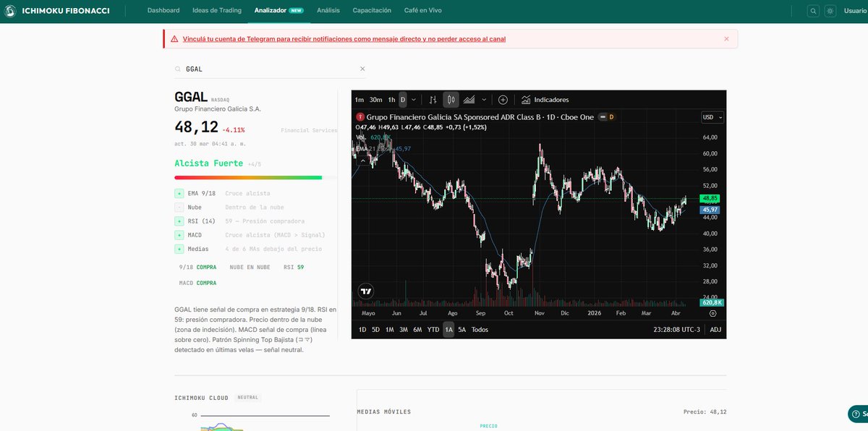The width and height of the screenshot is (868, 431).
Task: Click the 23:28:08 UTC-3 timezone button
Action: [677, 330]
